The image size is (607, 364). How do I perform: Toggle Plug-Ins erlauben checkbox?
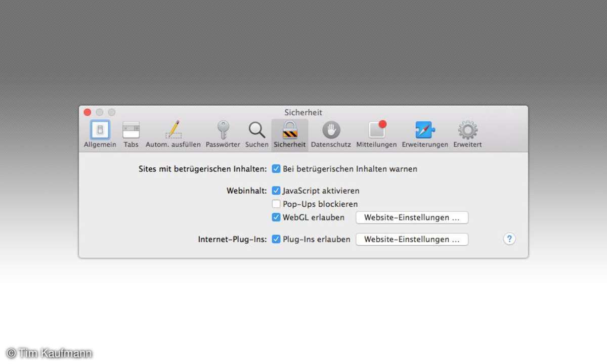[276, 239]
